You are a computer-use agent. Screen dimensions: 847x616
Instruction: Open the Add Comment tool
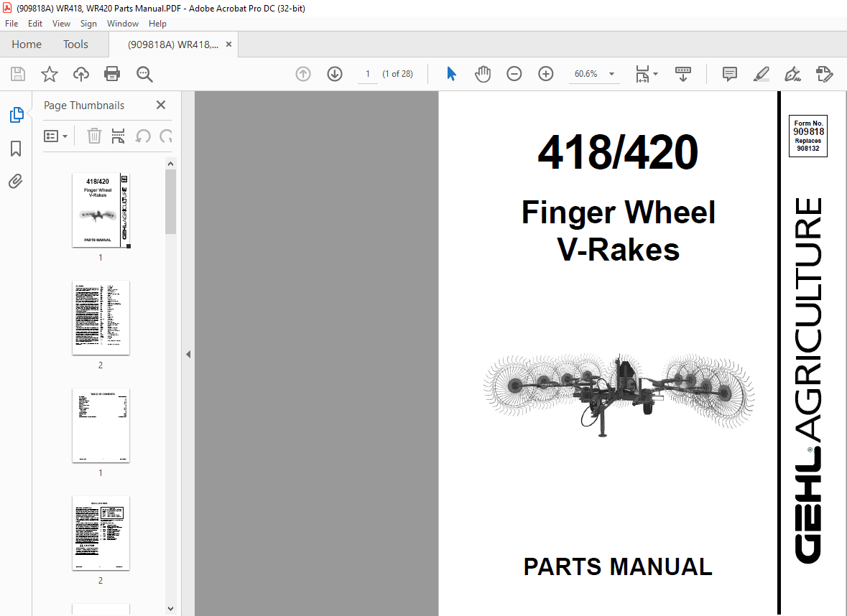729,74
